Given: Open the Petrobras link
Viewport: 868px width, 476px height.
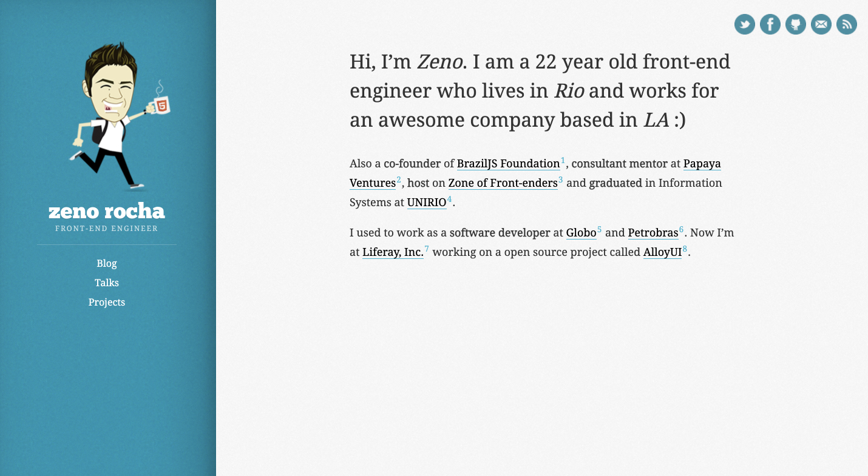Looking at the screenshot, I should point(653,233).
